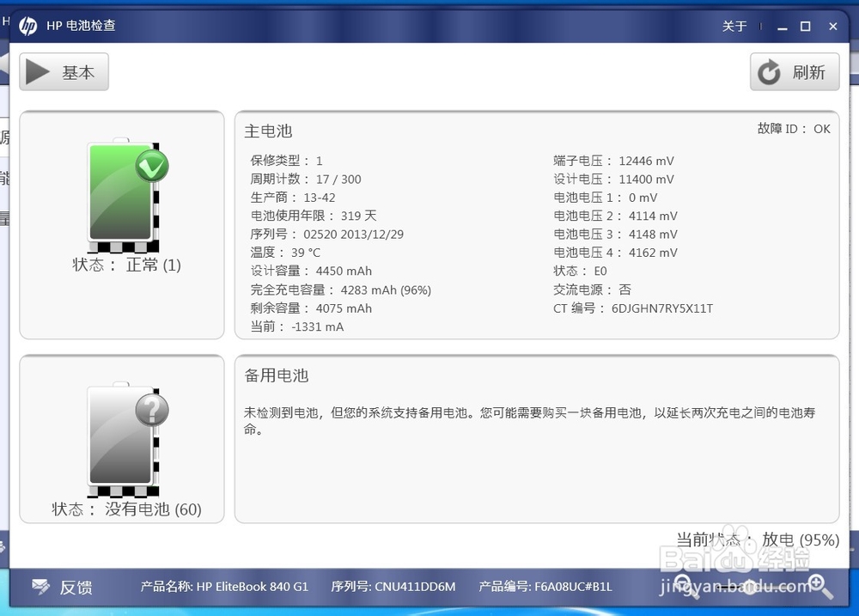Select the 主电池 heading
The image size is (859, 616).
pyautogui.click(x=268, y=131)
